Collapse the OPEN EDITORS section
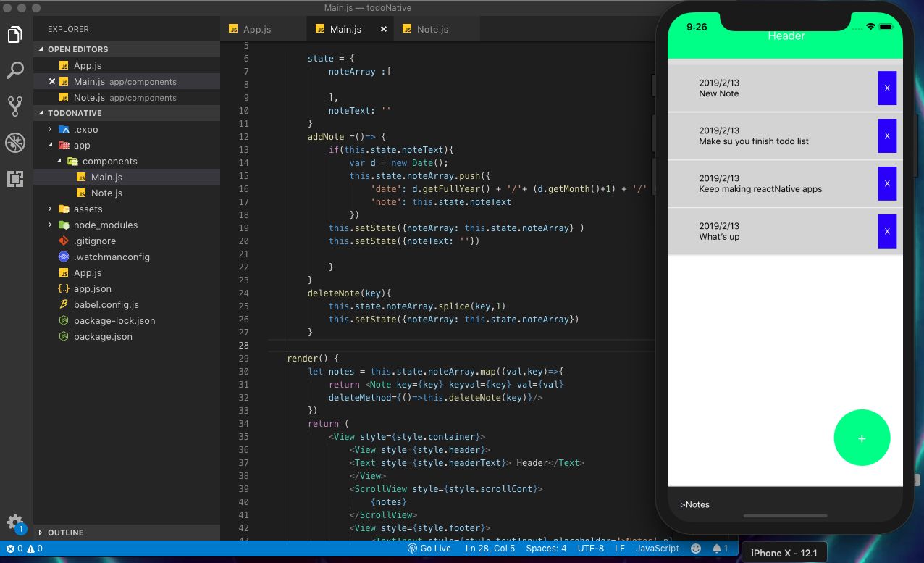The height and width of the screenshot is (563, 924). pos(77,49)
